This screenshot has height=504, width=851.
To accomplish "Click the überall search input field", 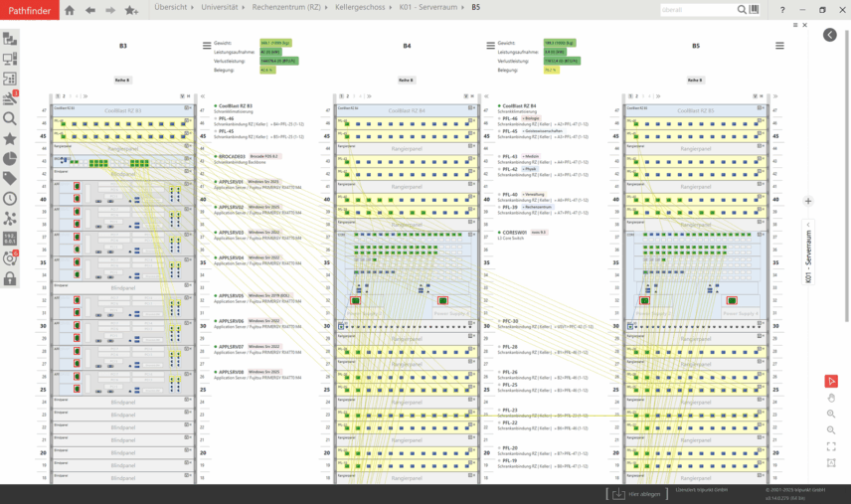I will pyautogui.click(x=698, y=10).
